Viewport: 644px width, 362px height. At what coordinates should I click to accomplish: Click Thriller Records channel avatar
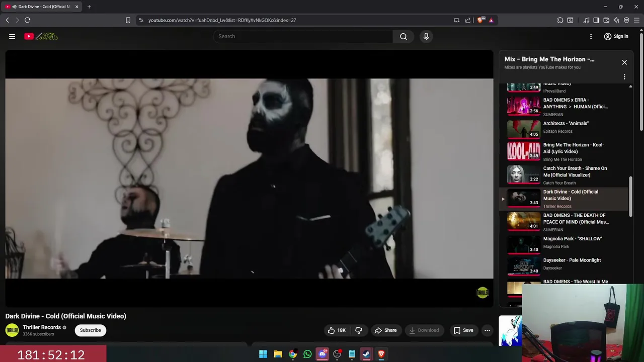click(12, 330)
